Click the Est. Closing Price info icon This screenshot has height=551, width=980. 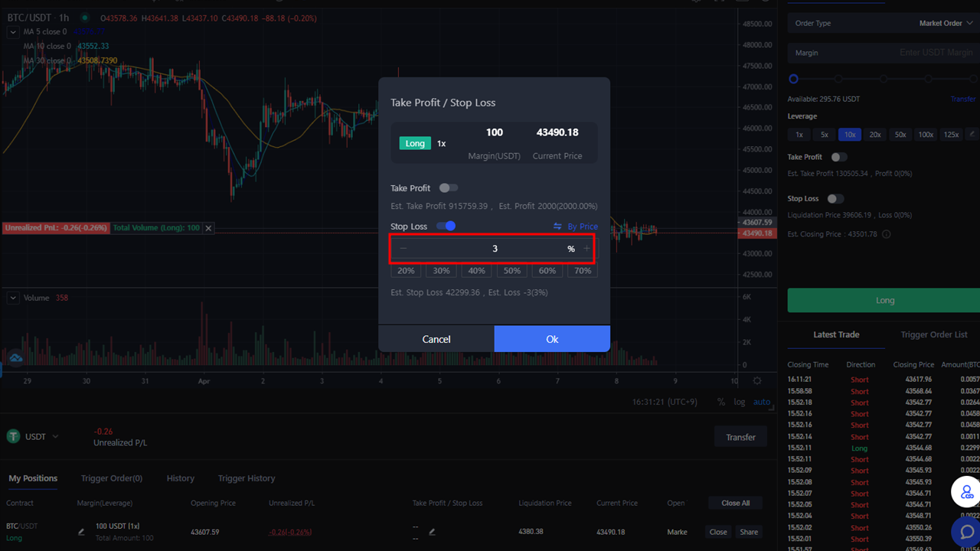[x=887, y=234]
